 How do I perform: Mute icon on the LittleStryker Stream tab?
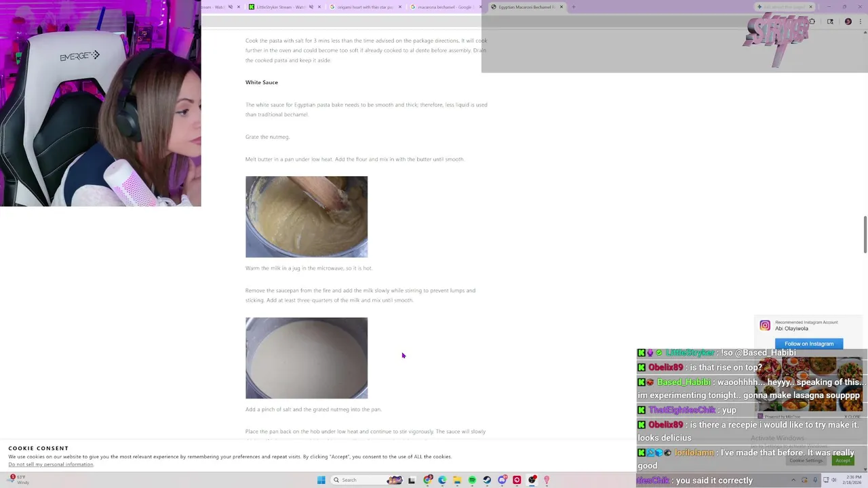point(311,7)
